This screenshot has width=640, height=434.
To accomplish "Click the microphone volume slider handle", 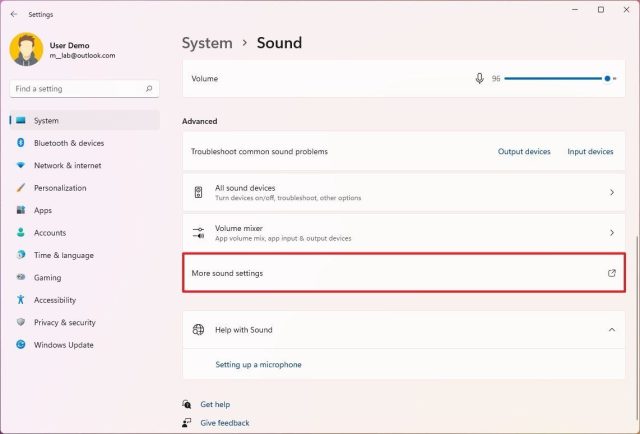I will (607, 78).
